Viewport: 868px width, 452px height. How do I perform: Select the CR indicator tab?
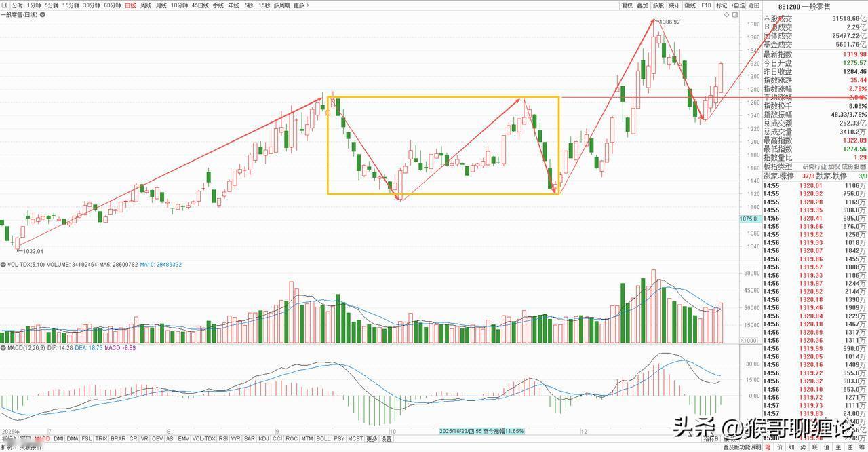(x=133, y=439)
